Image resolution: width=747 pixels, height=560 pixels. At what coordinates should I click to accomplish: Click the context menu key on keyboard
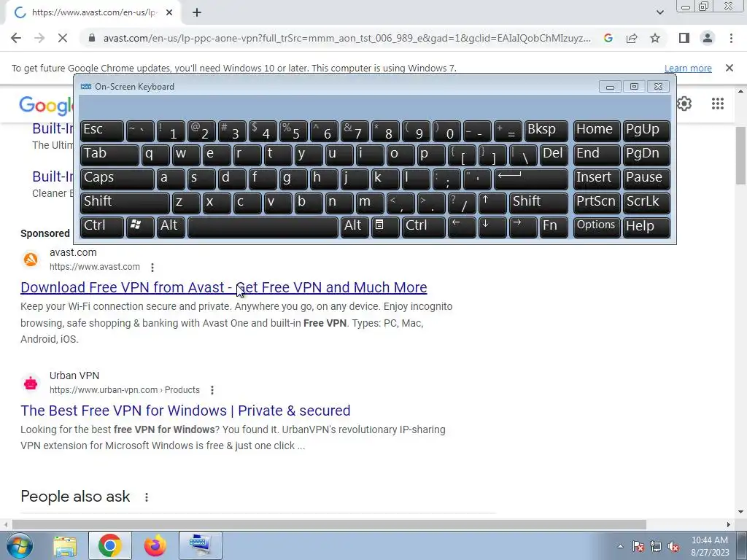point(385,227)
